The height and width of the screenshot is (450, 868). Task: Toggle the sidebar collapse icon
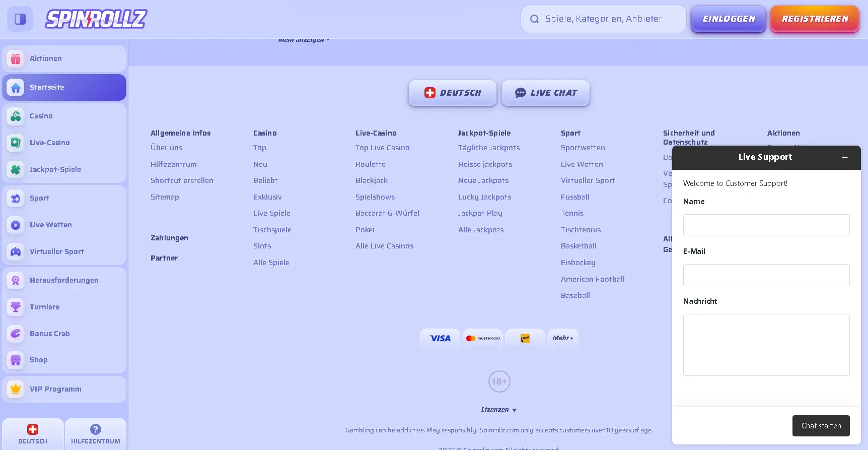point(20,19)
